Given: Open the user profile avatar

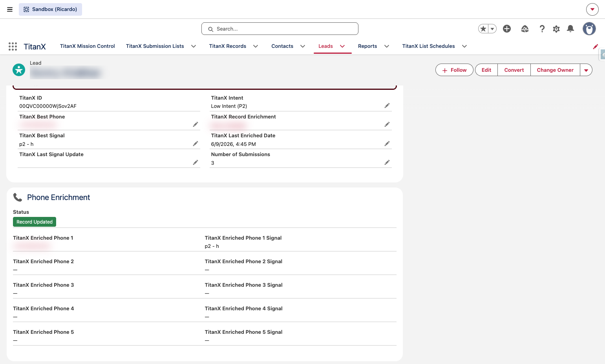Looking at the screenshot, I should pyautogui.click(x=589, y=29).
